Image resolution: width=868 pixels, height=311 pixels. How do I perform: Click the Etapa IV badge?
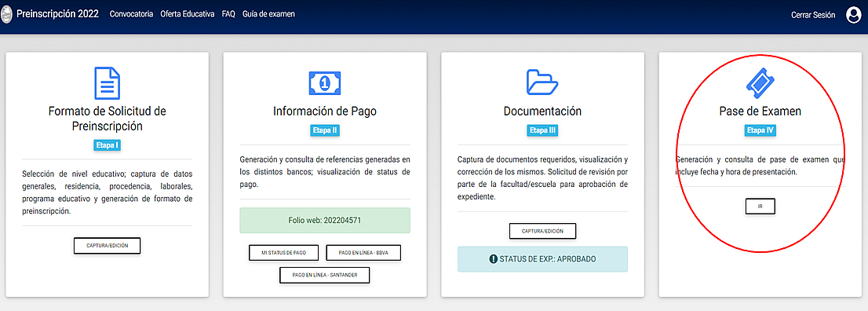[760, 131]
